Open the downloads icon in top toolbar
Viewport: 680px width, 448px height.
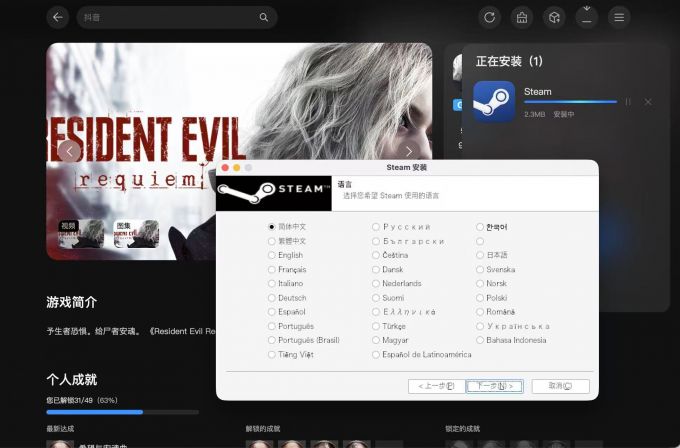coord(587,17)
